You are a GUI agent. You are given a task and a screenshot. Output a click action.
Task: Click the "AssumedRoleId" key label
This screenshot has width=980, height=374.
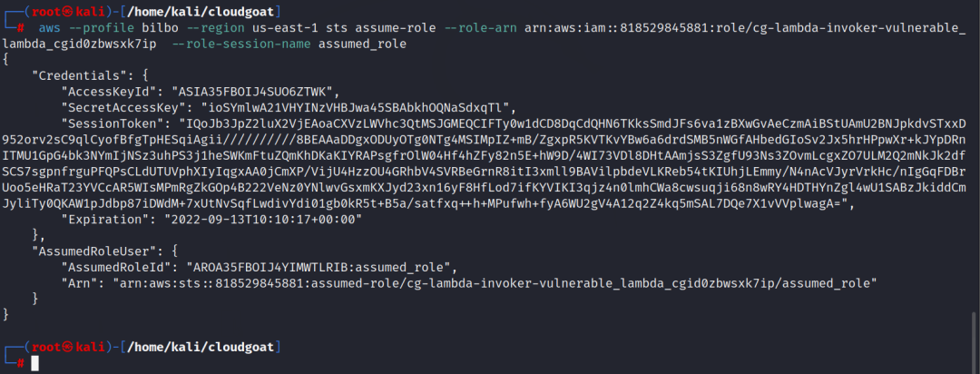pyautogui.click(x=111, y=267)
